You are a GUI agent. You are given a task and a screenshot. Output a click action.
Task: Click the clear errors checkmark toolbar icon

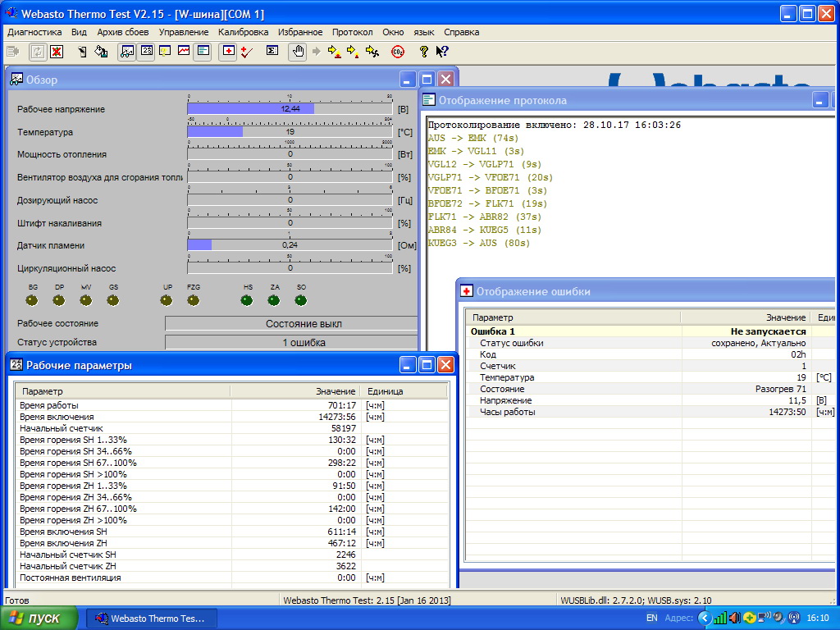pyautogui.click(x=247, y=52)
